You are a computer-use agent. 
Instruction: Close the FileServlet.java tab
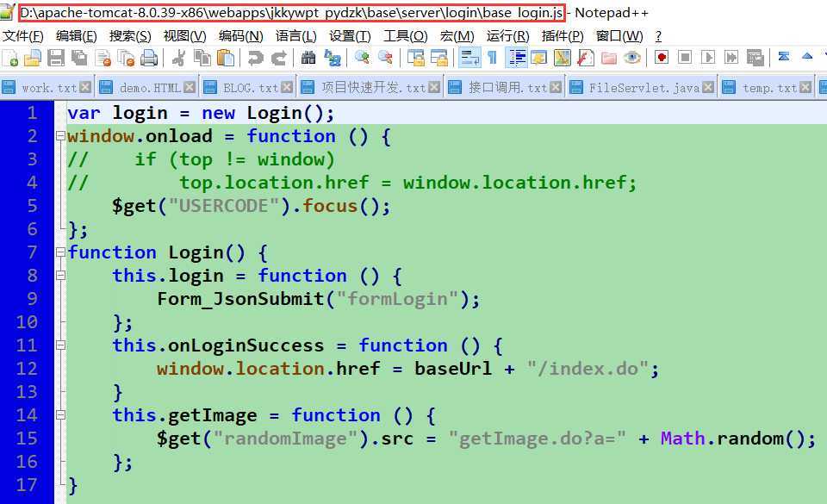708,88
